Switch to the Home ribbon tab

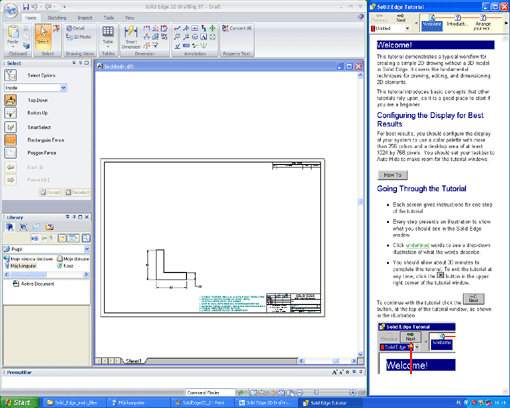click(x=31, y=18)
